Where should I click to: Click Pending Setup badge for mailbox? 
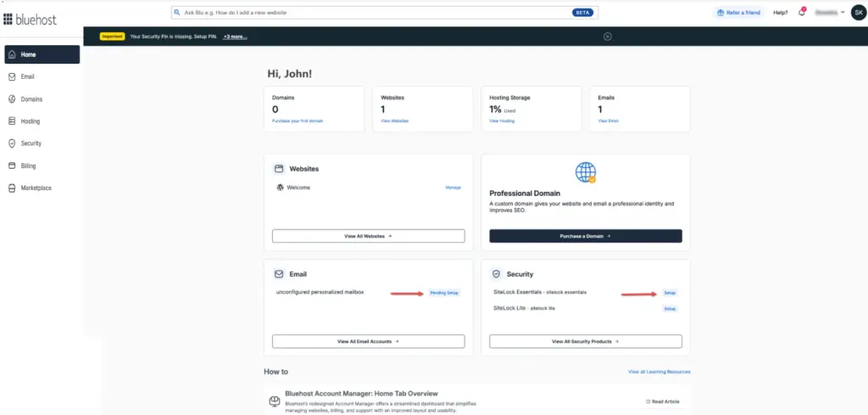(x=444, y=293)
